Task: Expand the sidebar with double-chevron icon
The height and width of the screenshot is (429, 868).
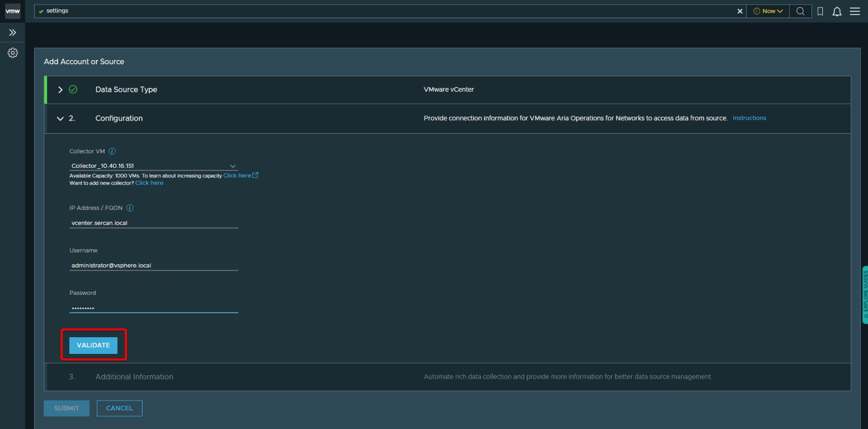Action: [12, 33]
